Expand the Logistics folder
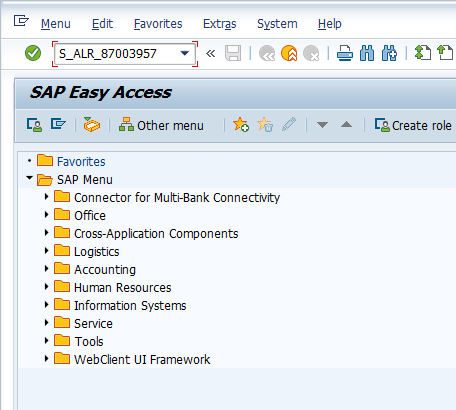 pos(46,251)
